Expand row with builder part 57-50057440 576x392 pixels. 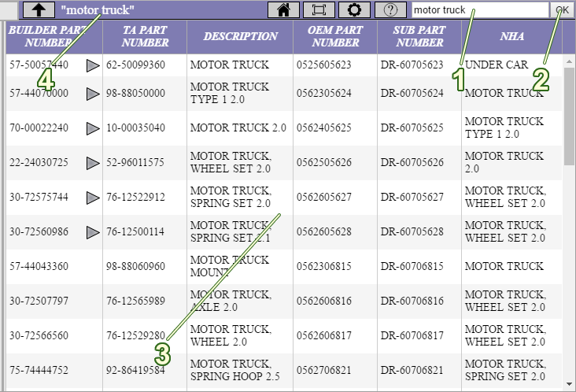[x=93, y=65]
